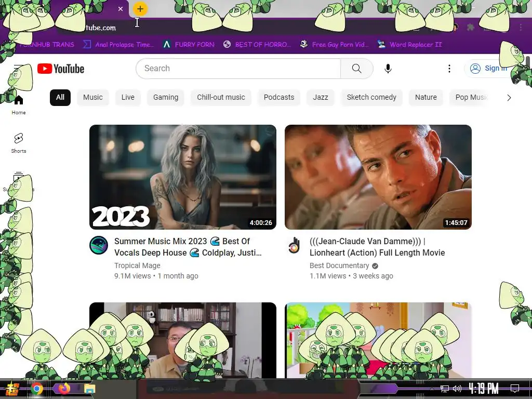Select the Jazz filter chip
This screenshot has width=532, height=399.
[x=320, y=97]
